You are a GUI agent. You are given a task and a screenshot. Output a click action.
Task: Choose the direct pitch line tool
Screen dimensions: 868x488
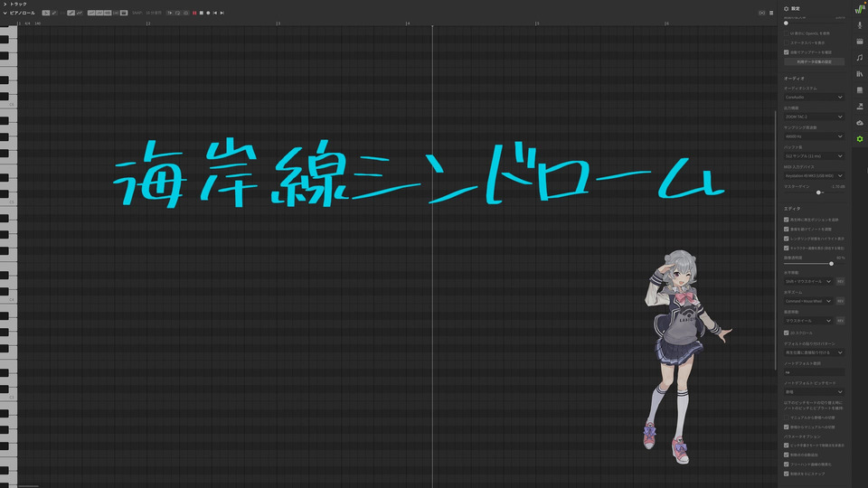(x=71, y=13)
